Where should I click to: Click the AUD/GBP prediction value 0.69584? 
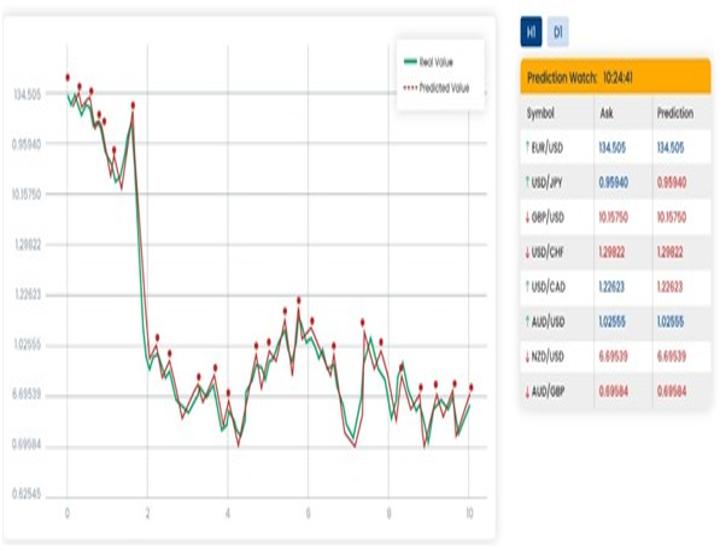tap(671, 390)
